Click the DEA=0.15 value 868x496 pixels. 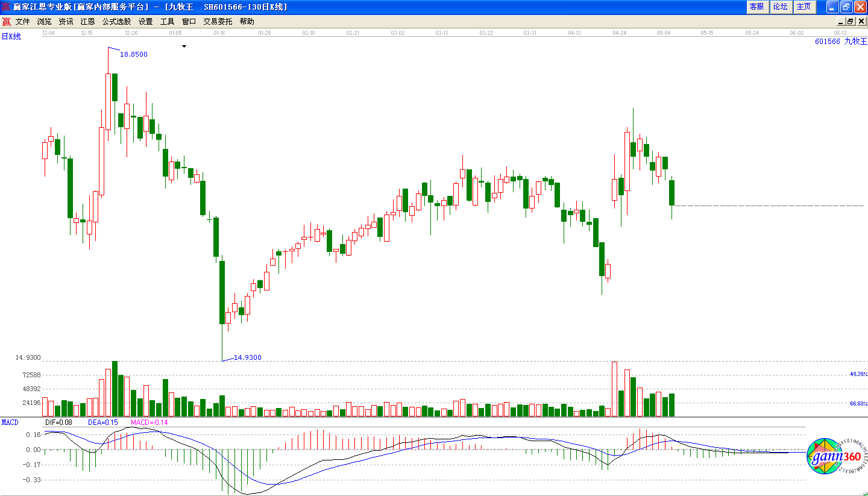(103, 422)
